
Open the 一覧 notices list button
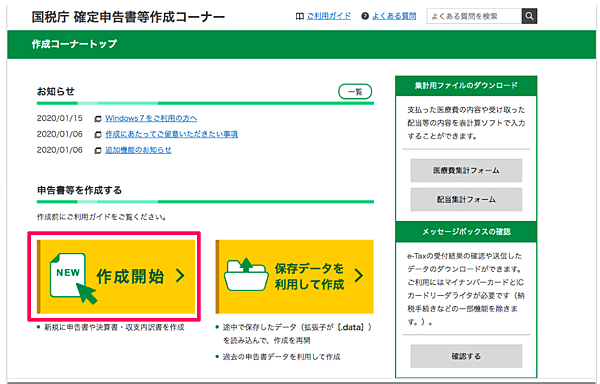[x=355, y=91]
